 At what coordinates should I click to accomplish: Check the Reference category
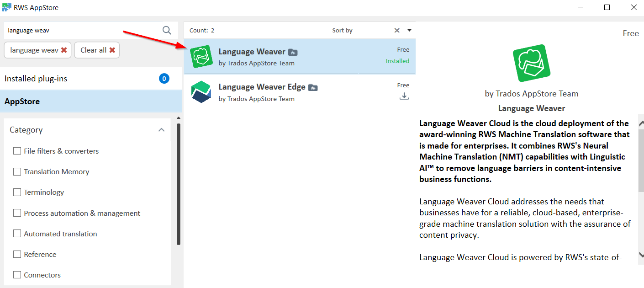tap(17, 254)
